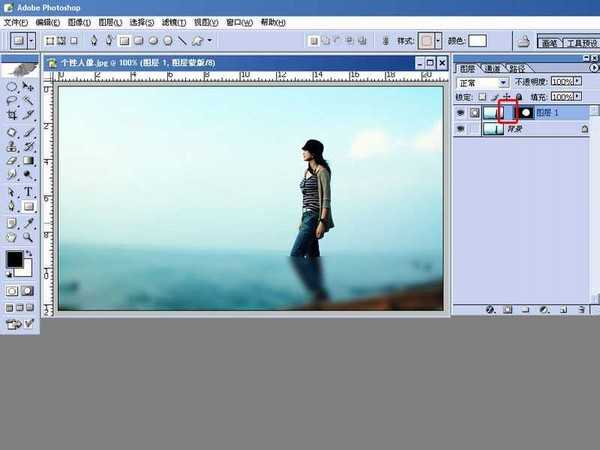Select the Gradient tool
Image resolution: width=600 pixels, height=450 pixels.
pos(28,160)
